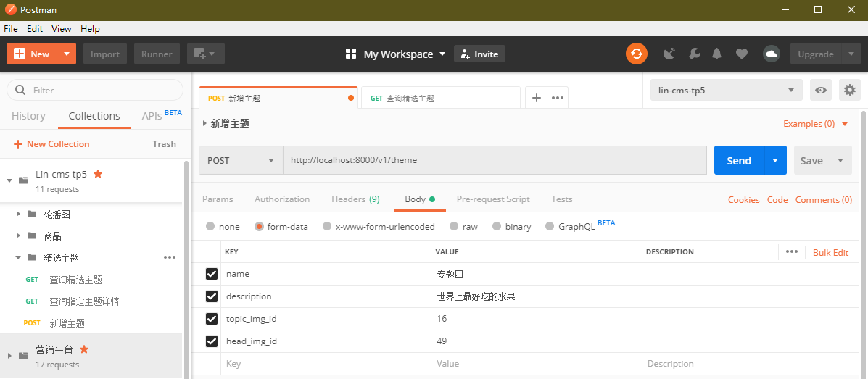Open 精选主题 folder three-dots menu

[x=170, y=257]
